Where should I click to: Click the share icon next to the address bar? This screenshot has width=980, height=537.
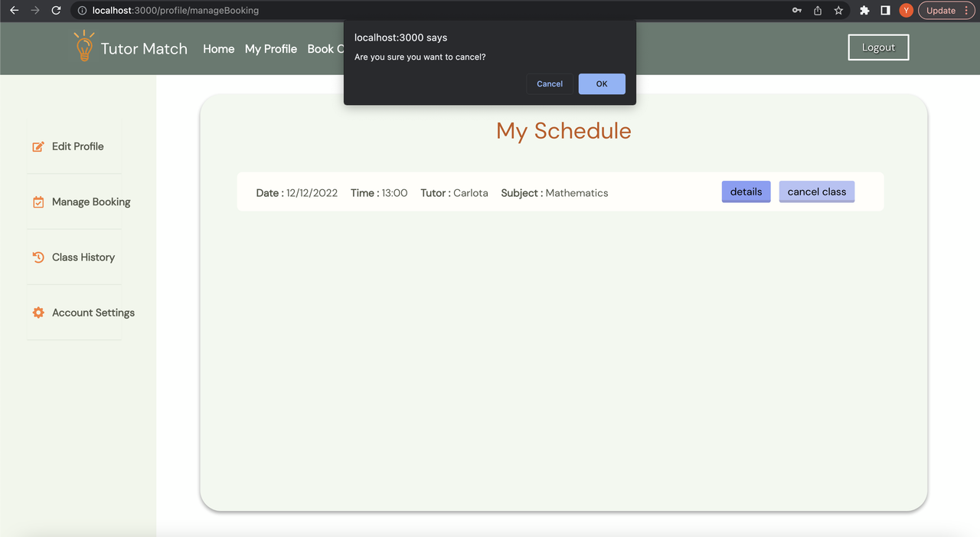click(817, 10)
